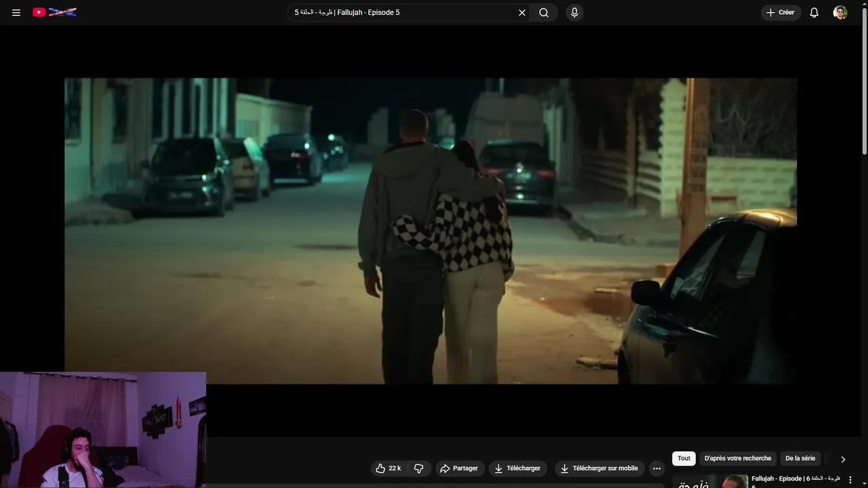Viewport: 868px width, 488px height.
Task: Click the Créer button
Action: pyautogui.click(x=781, y=12)
